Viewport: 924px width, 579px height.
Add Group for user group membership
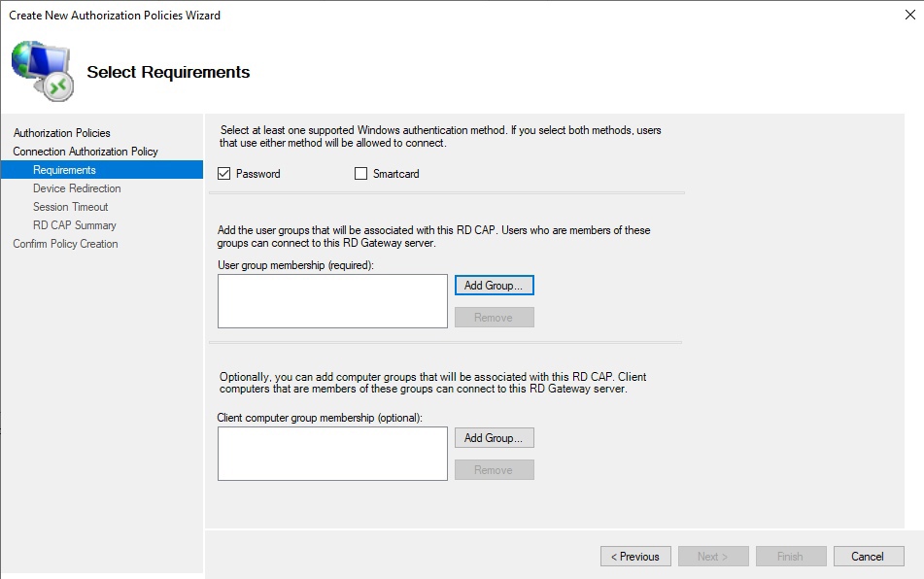coord(494,285)
